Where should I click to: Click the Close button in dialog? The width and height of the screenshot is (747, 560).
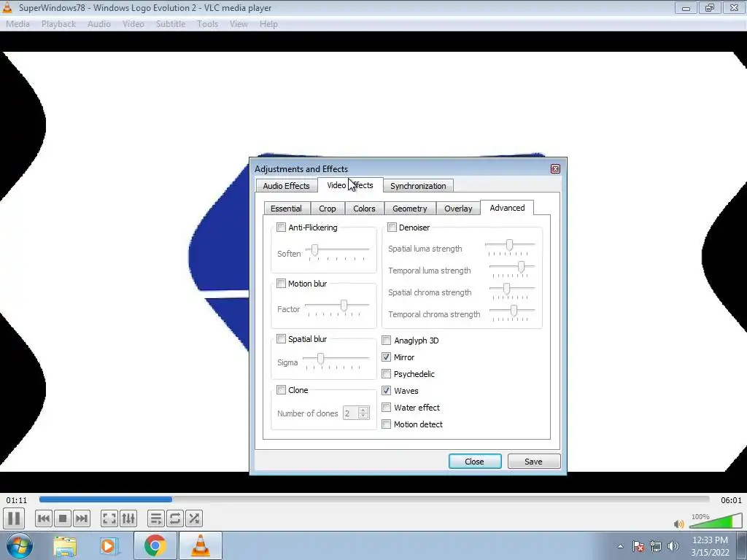click(x=474, y=461)
